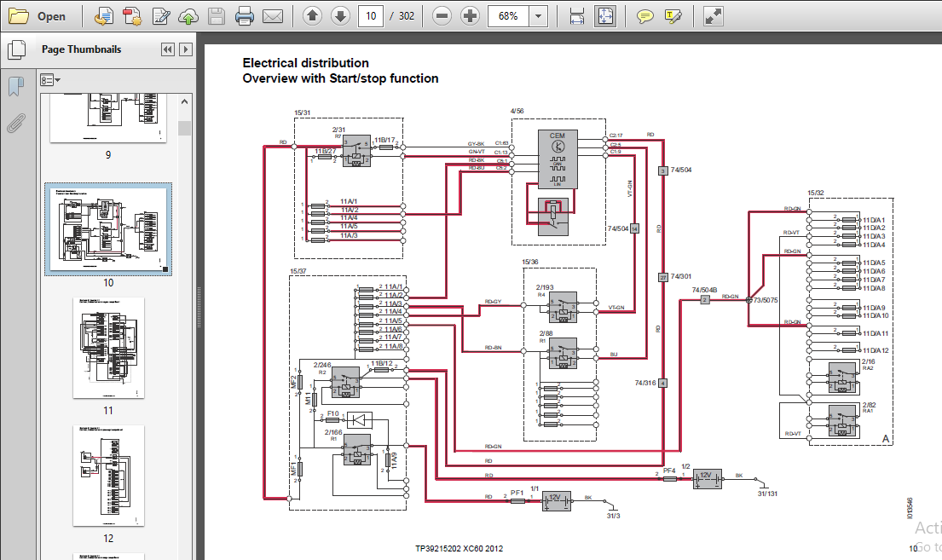Click the 4/56 module label
Image resolution: width=942 pixels, height=560 pixels.
point(517,111)
